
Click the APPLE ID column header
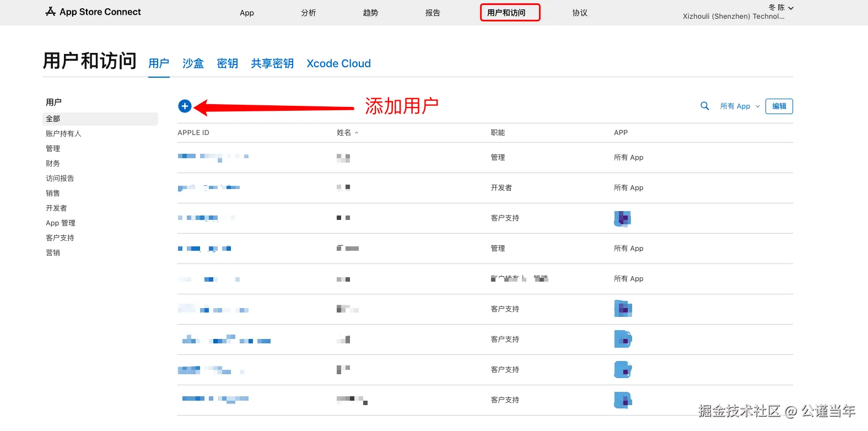tap(193, 133)
